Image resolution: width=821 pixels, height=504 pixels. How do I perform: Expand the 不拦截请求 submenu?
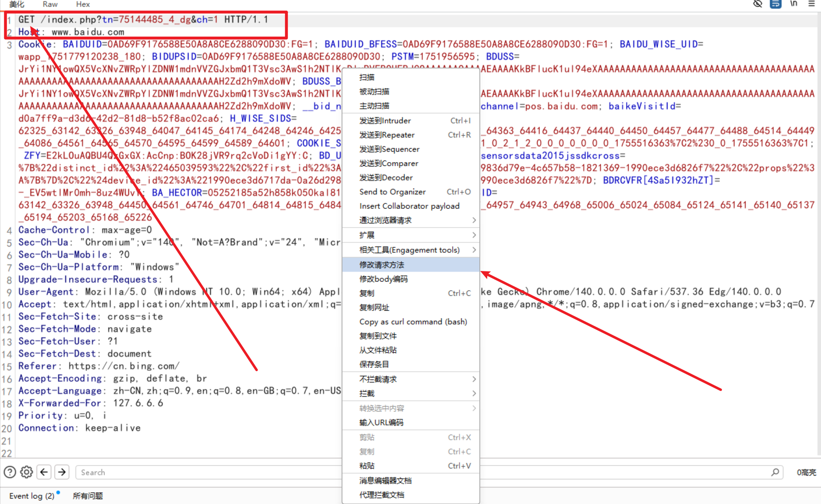coord(378,379)
